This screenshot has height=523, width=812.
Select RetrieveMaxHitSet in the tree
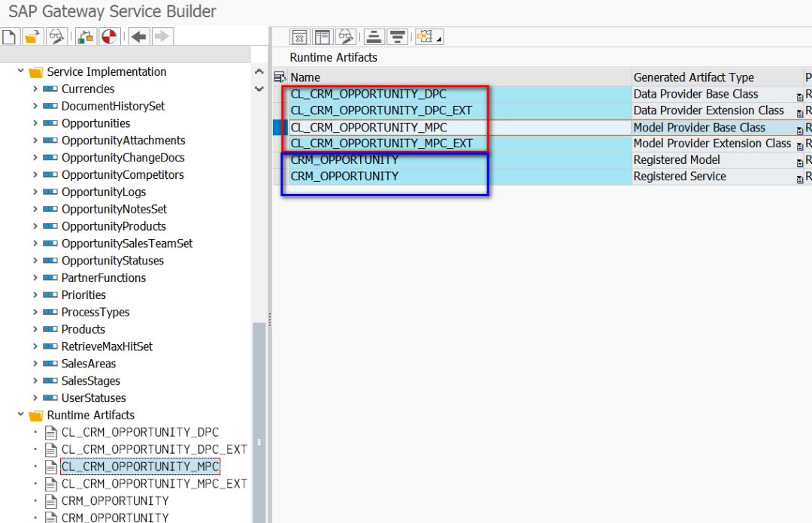[x=107, y=346]
